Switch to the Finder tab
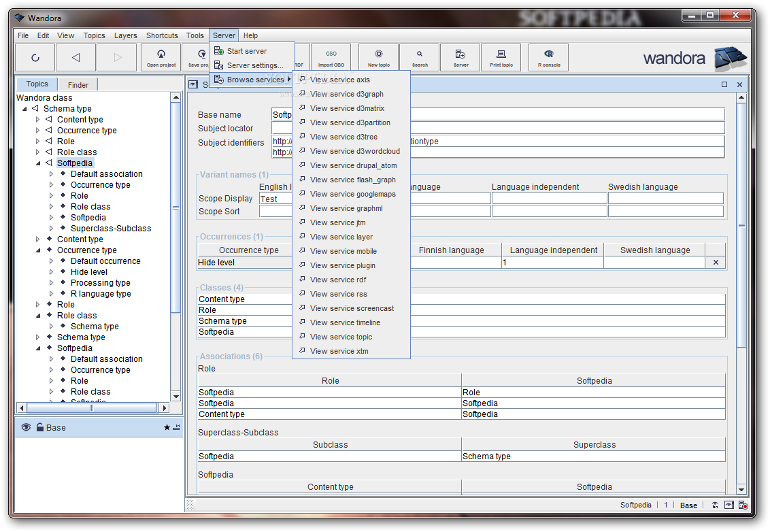The image size is (770, 532). 78,85
